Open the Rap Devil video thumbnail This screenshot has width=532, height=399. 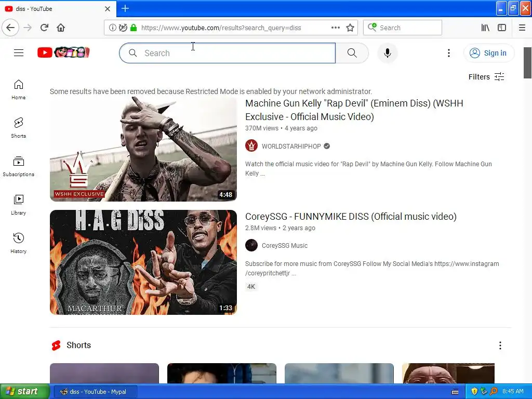click(x=143, y=149)
